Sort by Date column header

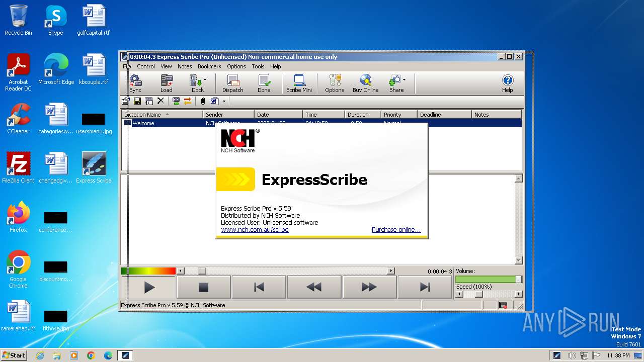[278, 115]
